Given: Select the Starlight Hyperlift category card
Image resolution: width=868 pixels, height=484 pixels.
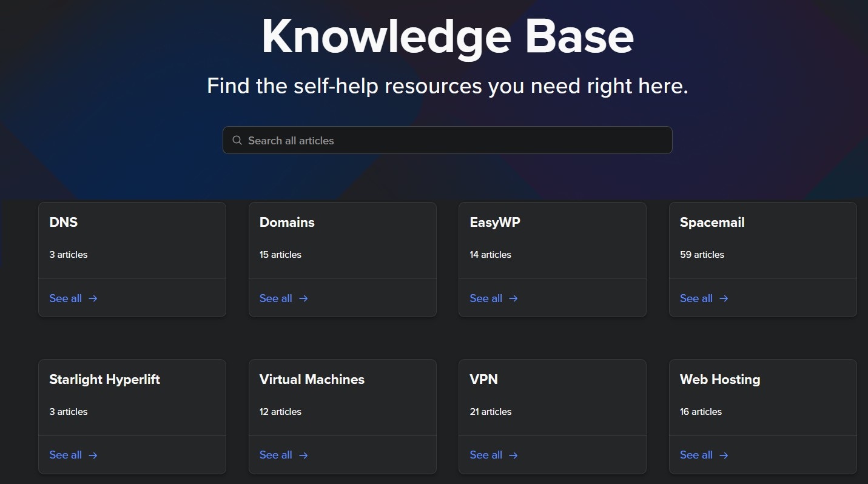Looking at the screenshot, I should (x=132, y=397).
